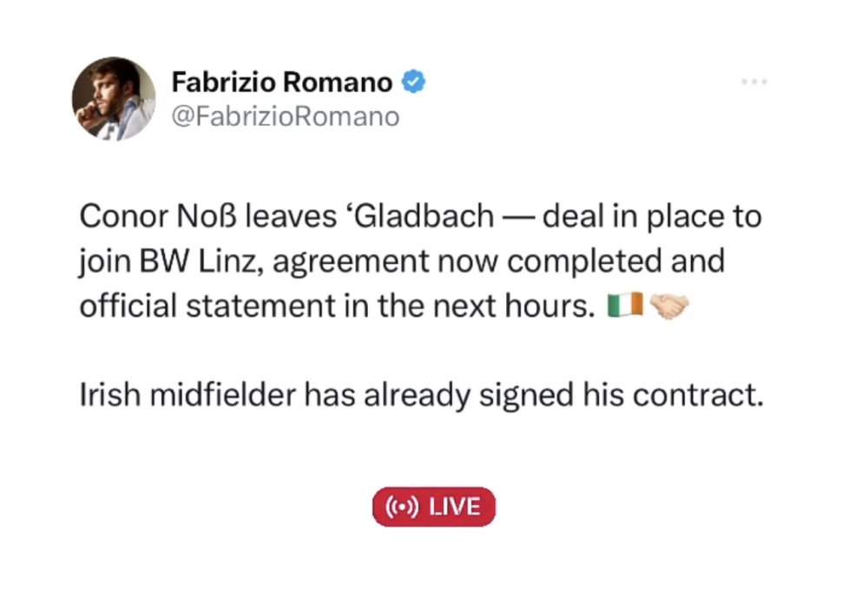Click the blue verified badge
Screen dimensions: 868x596
click(x=412, y=83)
